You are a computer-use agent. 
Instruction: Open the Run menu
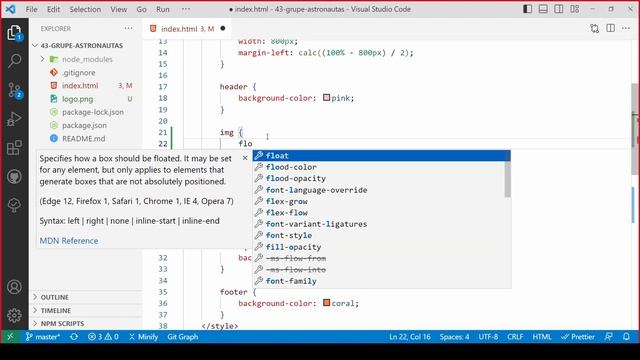click(x=162, y=9)
